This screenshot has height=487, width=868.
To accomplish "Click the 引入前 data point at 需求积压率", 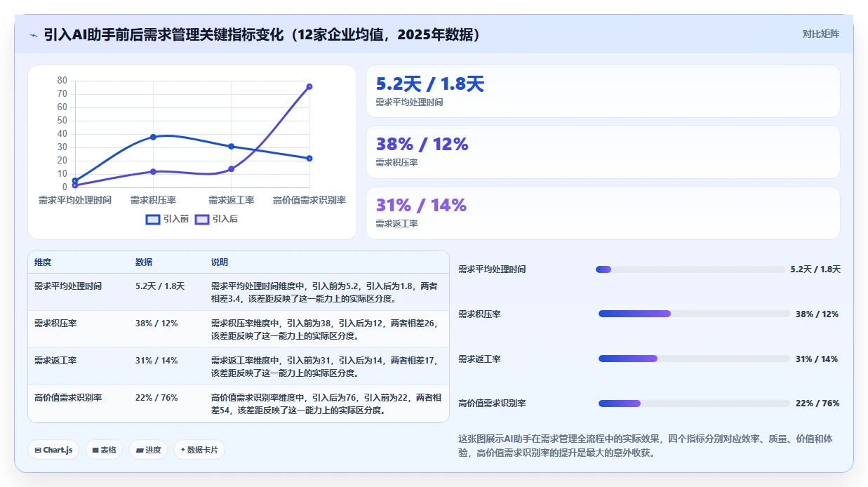I will (x=153, y=137).
